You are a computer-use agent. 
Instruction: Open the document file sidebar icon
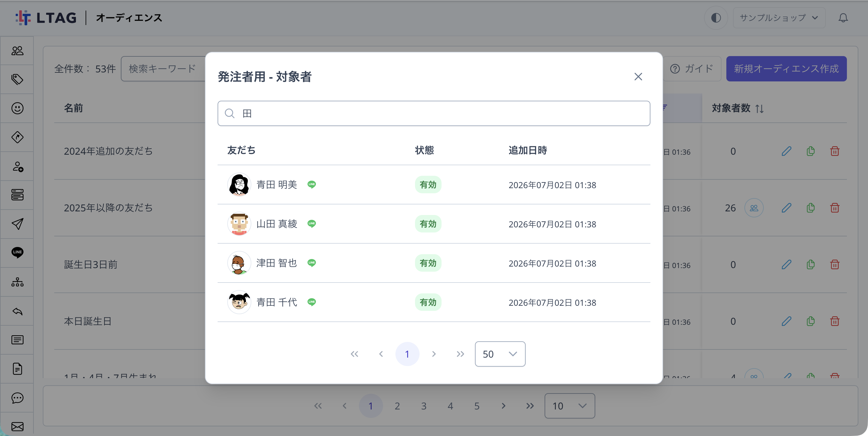tap(17, 369)
